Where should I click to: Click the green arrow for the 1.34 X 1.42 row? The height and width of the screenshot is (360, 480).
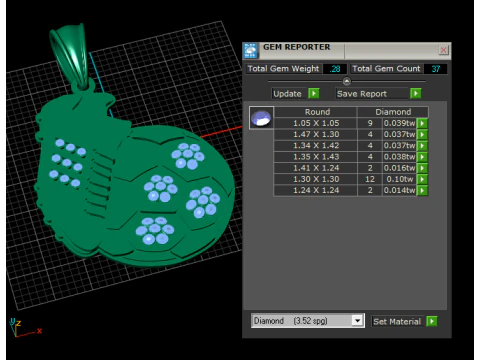pyautogui.click(x=422, y=146)
